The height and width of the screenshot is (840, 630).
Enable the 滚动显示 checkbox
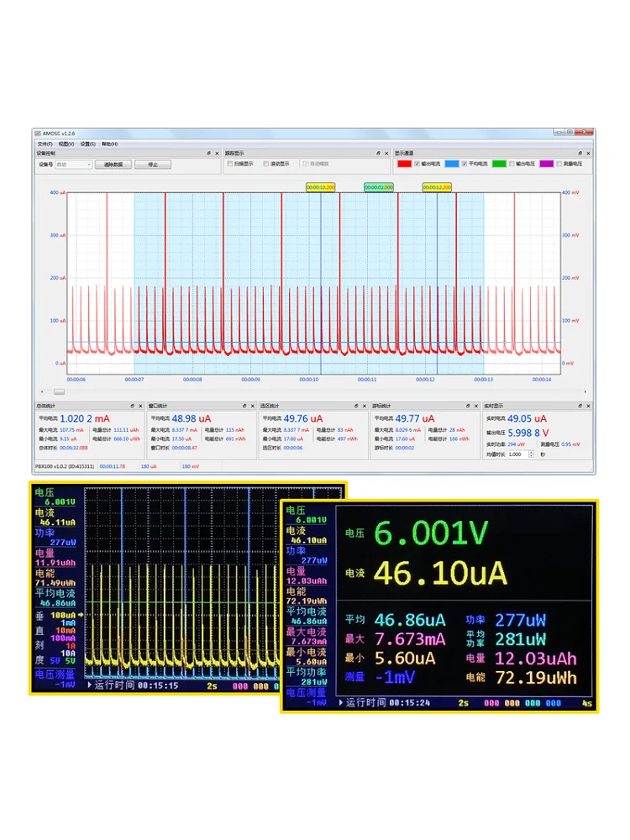coord(265,164)
